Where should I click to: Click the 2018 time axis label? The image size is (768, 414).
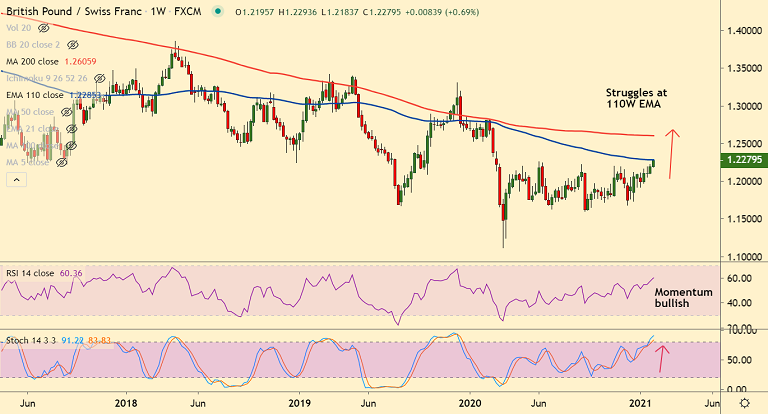(126, 403)
